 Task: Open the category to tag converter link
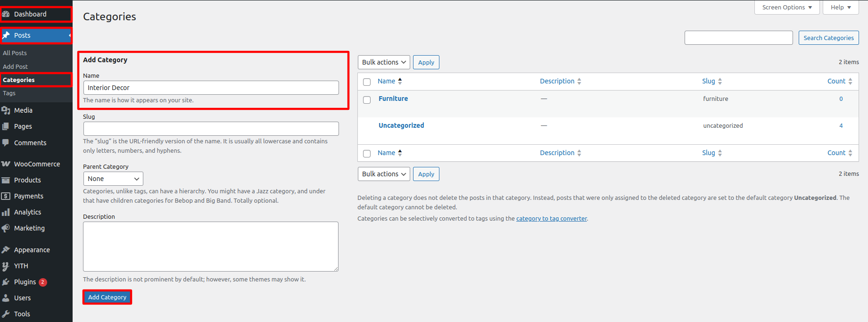coord(551,219)
